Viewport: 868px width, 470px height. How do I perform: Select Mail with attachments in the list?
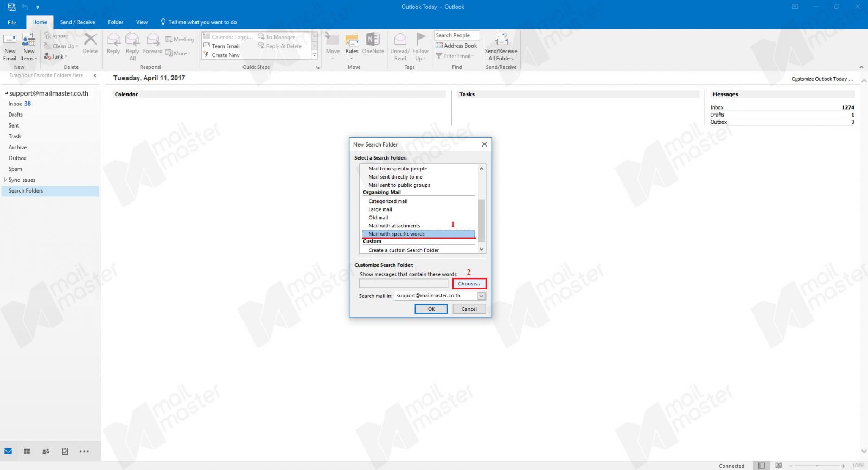coord(394,226)
